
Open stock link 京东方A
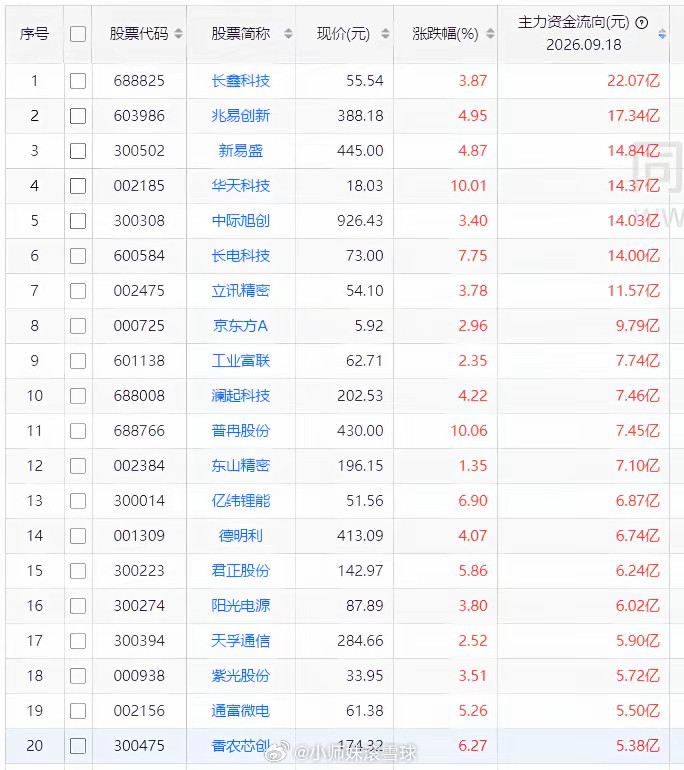(x=241, y=326)
